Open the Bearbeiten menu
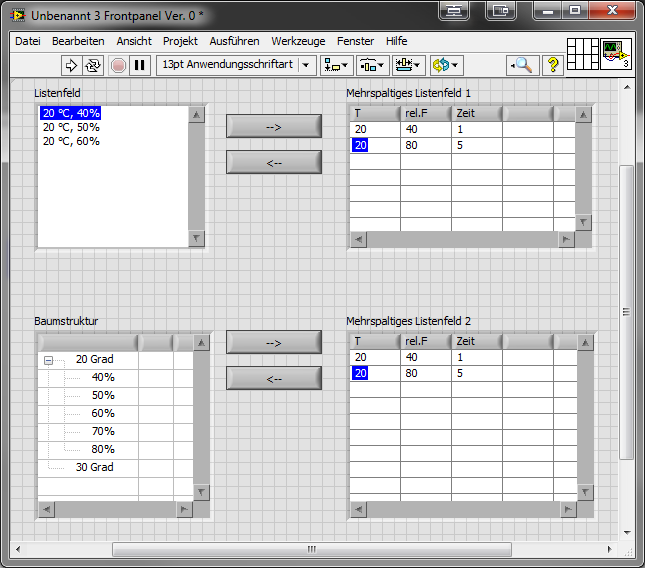This screenshot has height=568, width=645. point(78,41)
